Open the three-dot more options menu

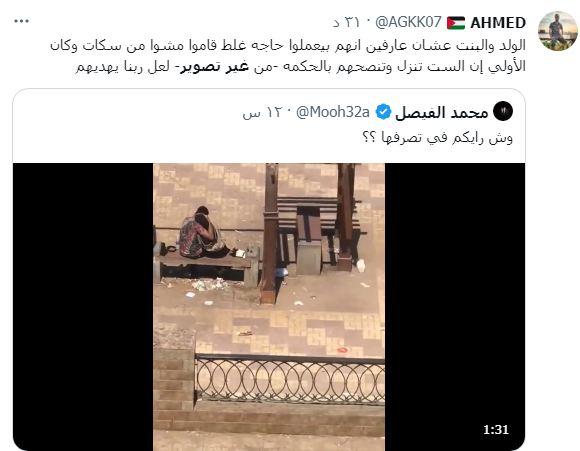(21, 21)
